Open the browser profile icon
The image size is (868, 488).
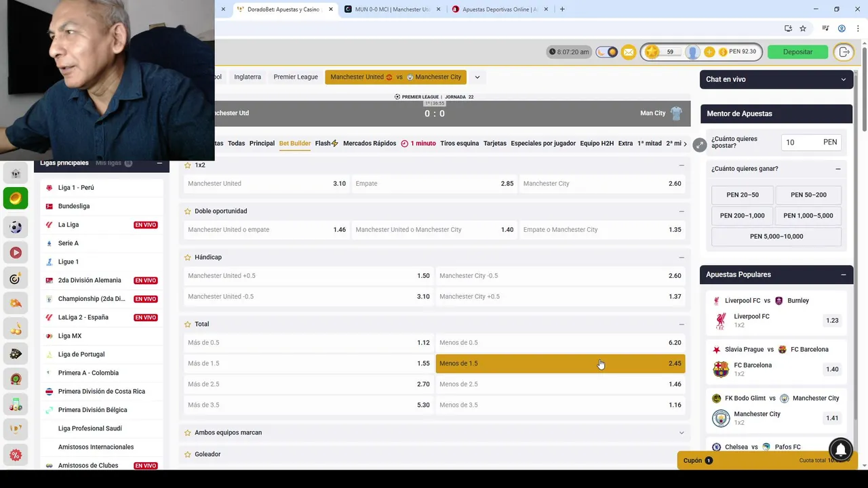pyautogui.click(x=842, y=28)
